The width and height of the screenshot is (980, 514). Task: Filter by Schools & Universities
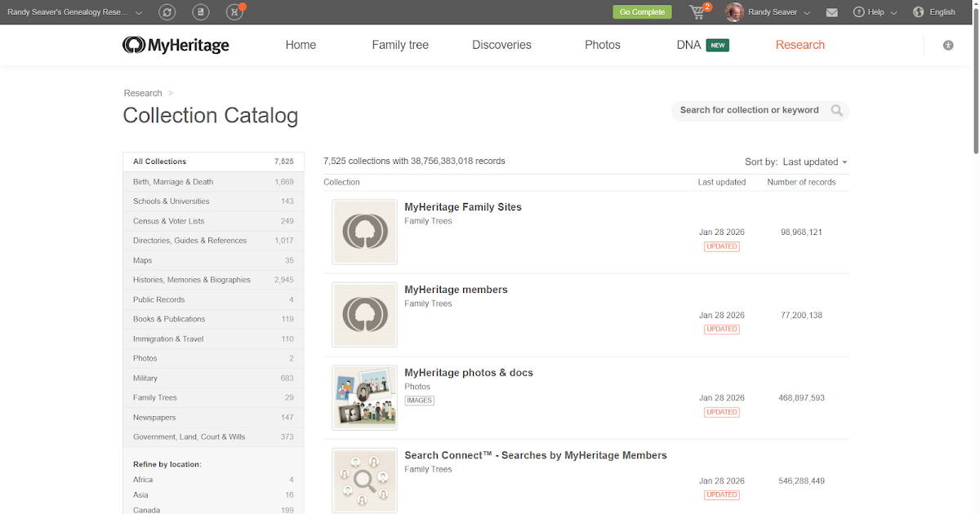coord(213,202)
